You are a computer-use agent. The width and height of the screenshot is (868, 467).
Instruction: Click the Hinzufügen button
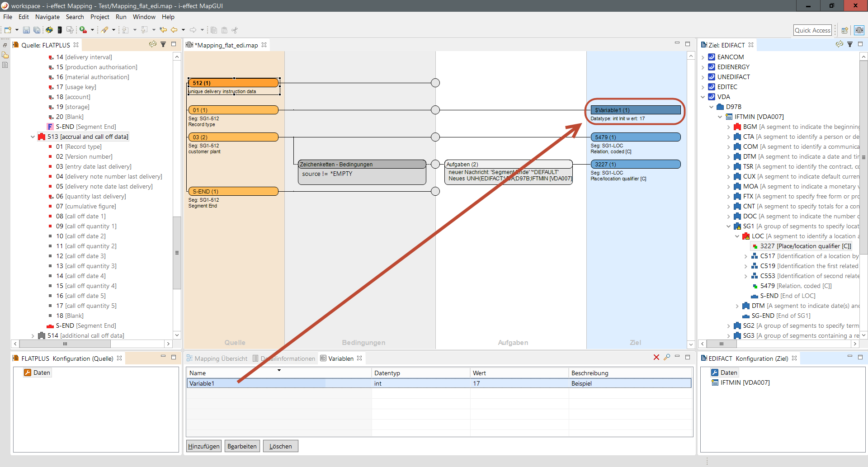(x=204, y=446)
